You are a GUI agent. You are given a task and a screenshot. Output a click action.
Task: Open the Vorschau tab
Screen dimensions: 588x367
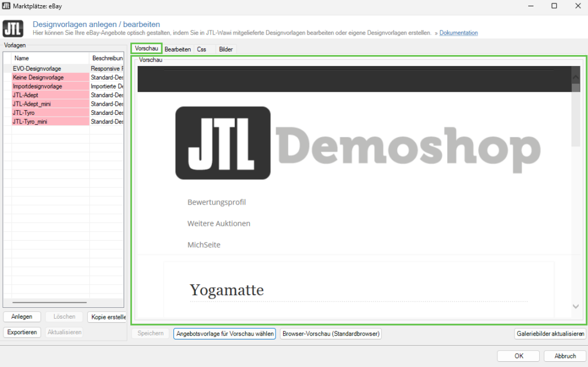(146, 49)
